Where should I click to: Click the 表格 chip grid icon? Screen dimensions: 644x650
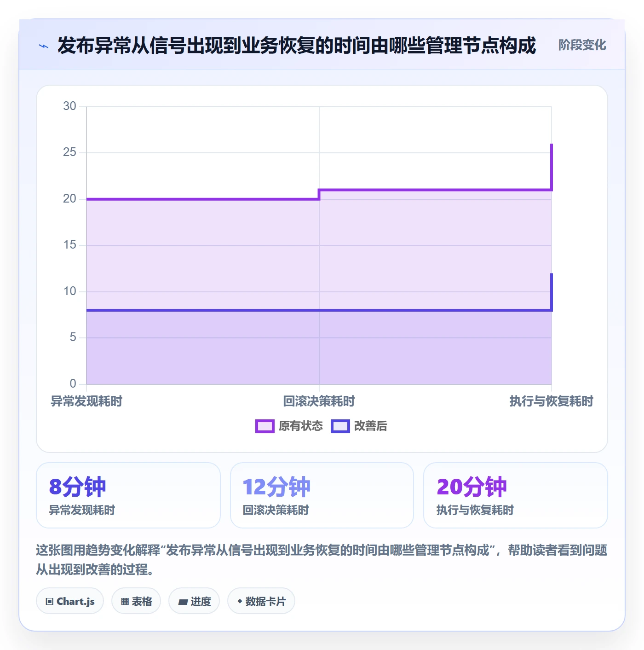pyautogui.click(x=125, y=602)
